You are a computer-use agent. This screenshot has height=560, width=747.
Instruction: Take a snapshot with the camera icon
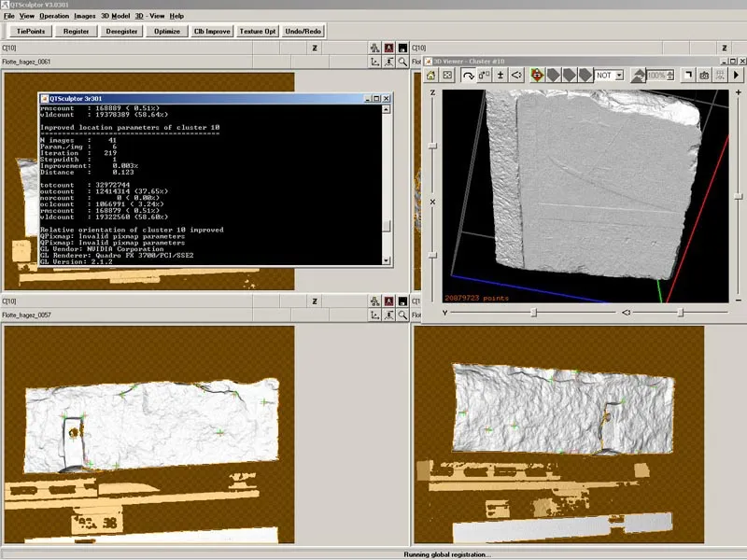704,76
